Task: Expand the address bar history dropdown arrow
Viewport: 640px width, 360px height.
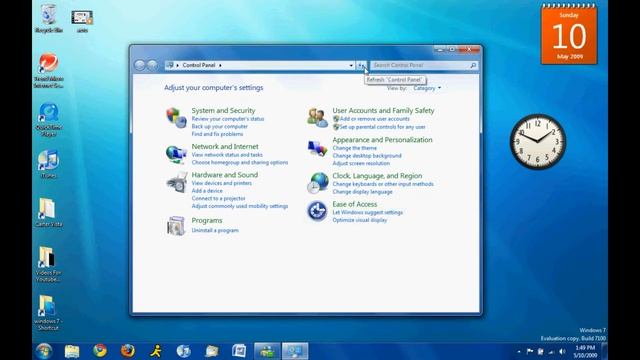Action: pos(351,65)
